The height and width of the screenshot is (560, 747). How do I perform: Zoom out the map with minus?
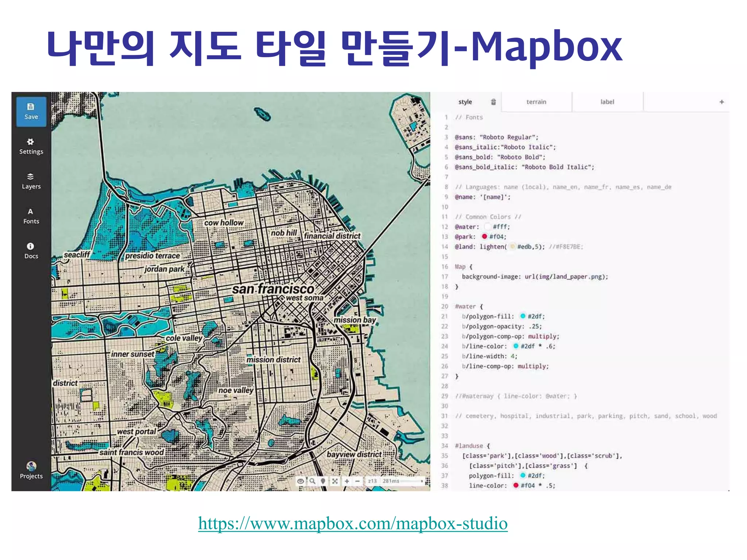coord(357,481)
